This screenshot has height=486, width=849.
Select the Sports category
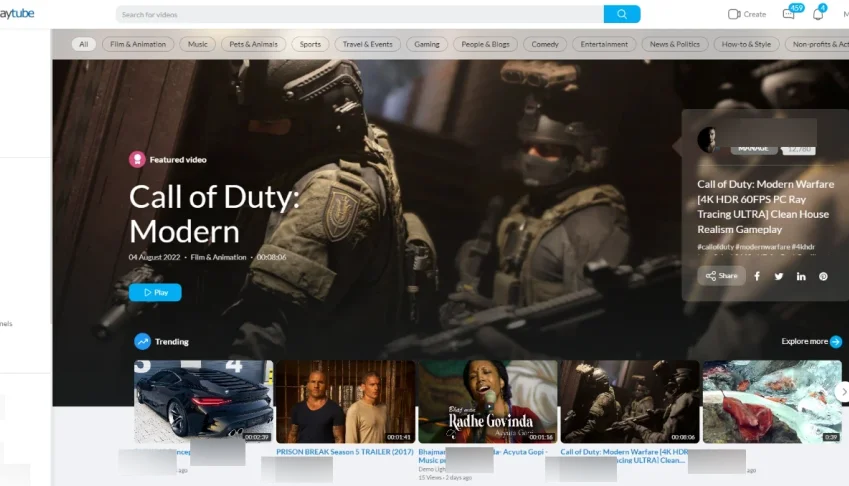[310, 44]
